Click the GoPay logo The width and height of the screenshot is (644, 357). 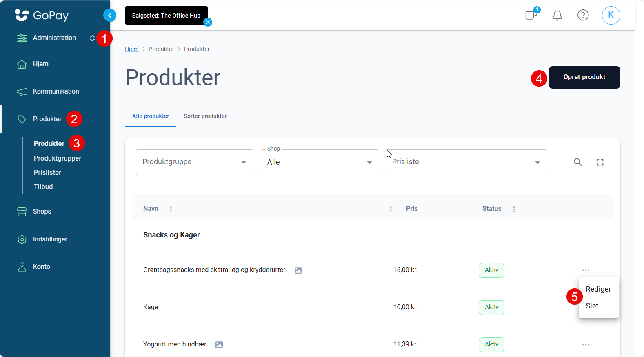click(x=41, y=15)
